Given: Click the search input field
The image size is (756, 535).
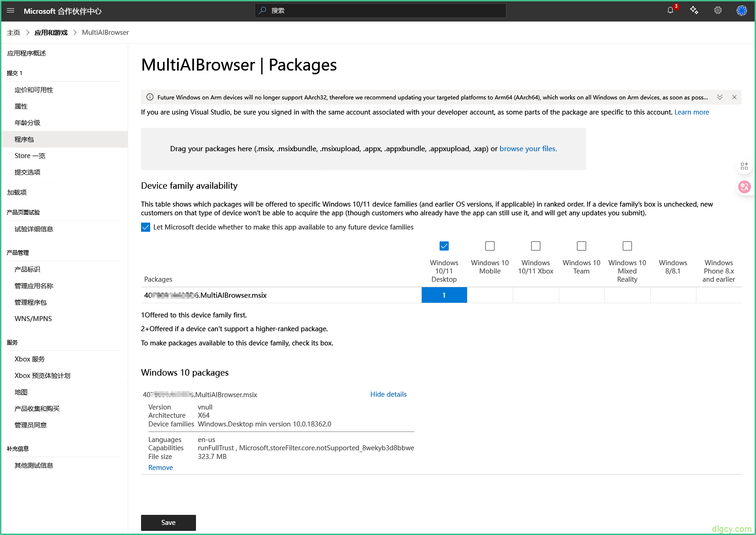Looking at the screenshot, I should click(x=380, y=11).
